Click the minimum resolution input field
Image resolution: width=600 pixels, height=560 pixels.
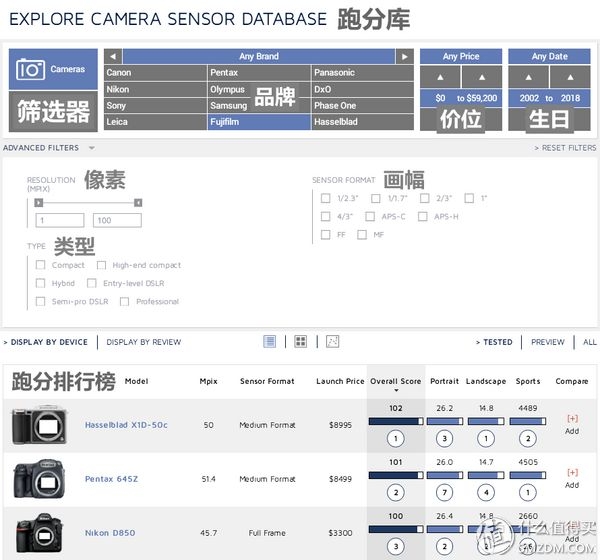[60, 220]
